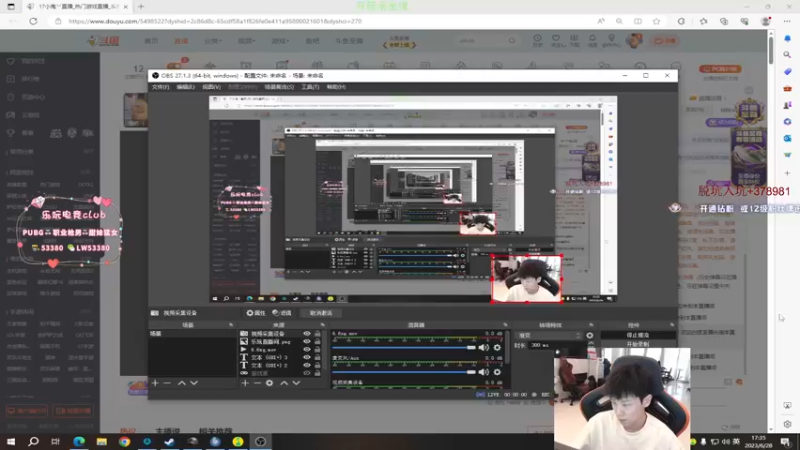Toggle visibility of 6.6mg.mov source
Viewport: 800px width, 450px height.
(x=307, y=349)
